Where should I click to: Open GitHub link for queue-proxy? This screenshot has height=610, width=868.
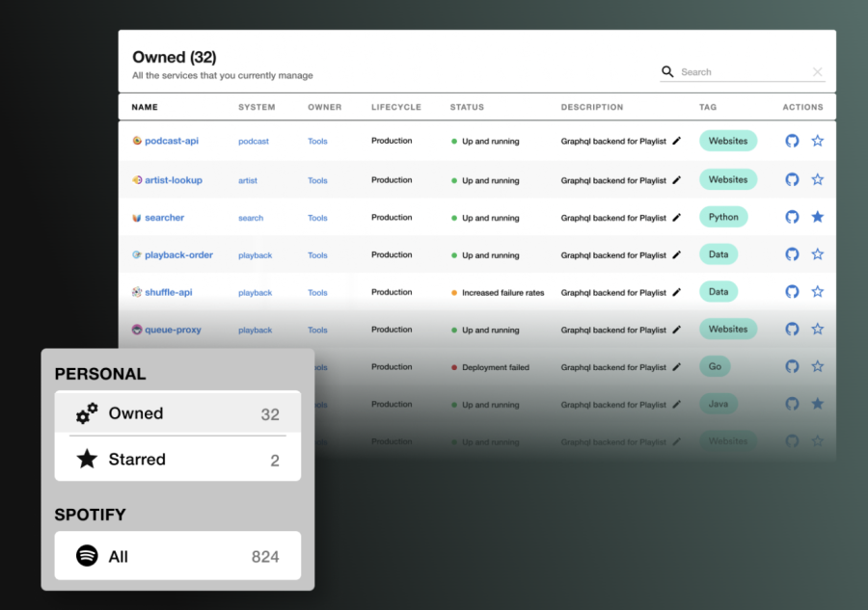tap(792, 329)
